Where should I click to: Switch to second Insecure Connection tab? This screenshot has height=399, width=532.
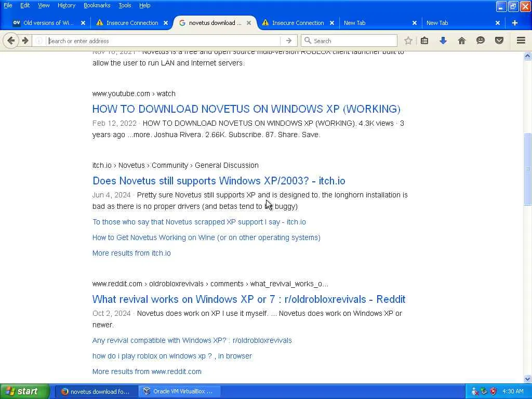(x=298, y=23)
